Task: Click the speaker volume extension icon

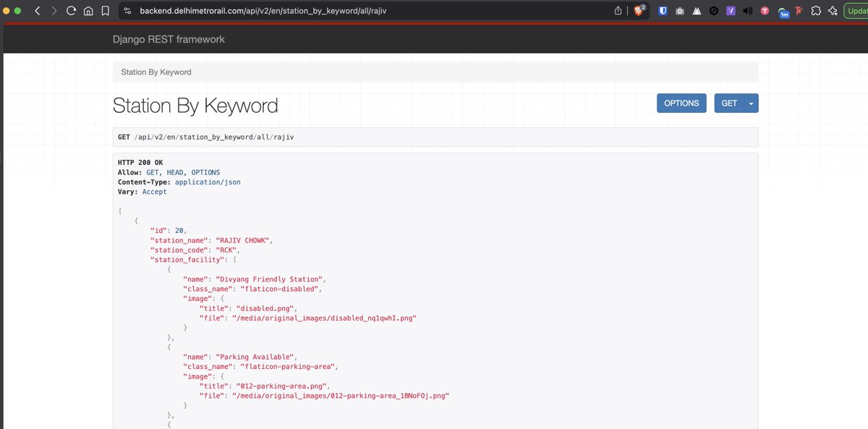Action: point(747,11)
